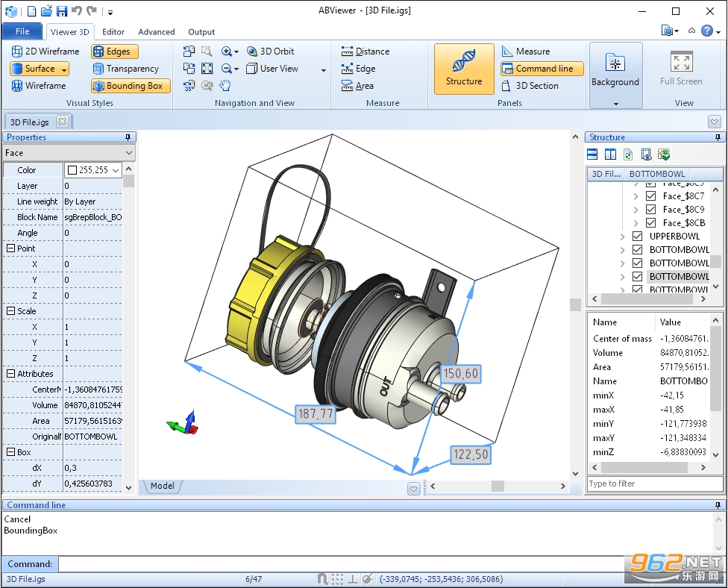Choose the Area measure tool

(x=357, y=86)
